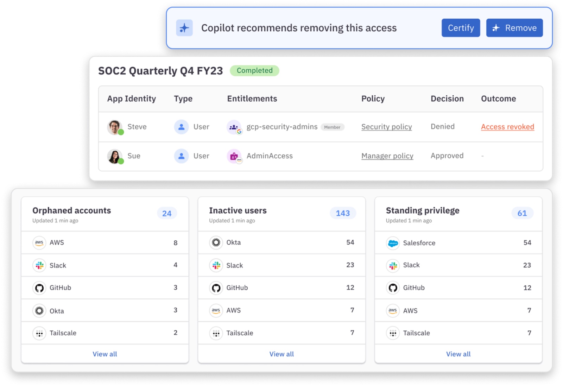This screenshot has width=563, height=392.
Task: View all Orphaned accounts
Action: tap(105, 354)
